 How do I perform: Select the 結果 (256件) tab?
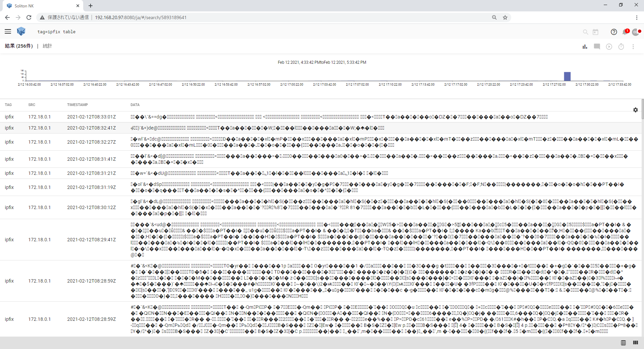point(18,46)
